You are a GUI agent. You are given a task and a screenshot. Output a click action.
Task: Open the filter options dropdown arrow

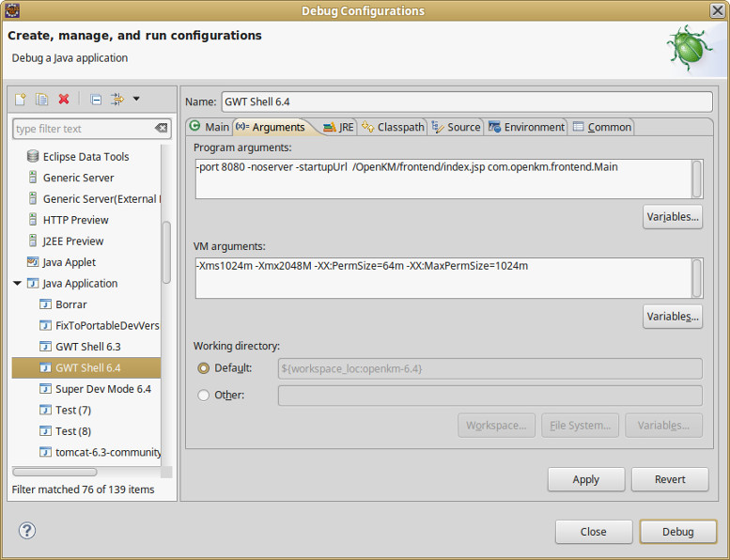tap(136, 99)
